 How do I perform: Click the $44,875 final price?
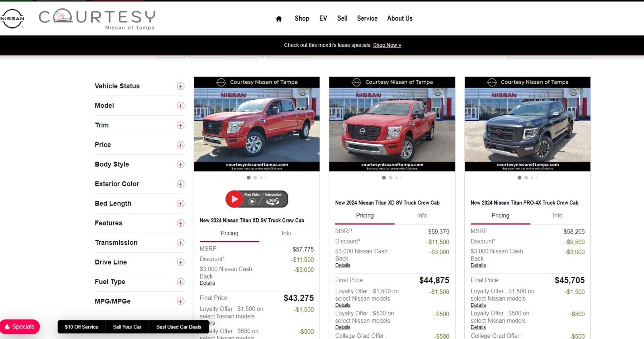coord(434,280)
